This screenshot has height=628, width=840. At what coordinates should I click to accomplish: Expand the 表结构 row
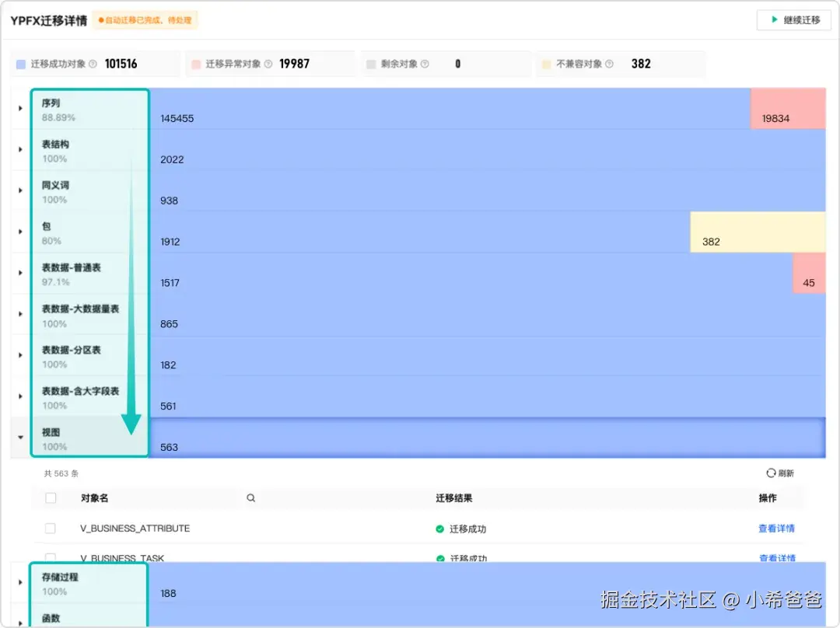coord(20,149)
